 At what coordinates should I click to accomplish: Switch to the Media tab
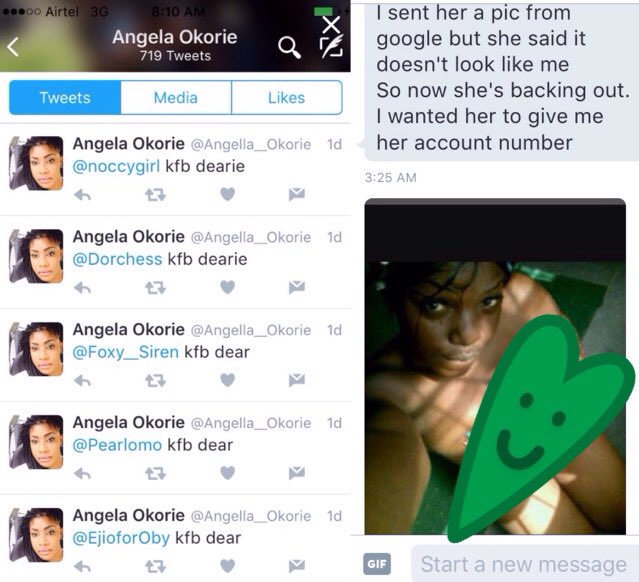(x=176, y=97)
